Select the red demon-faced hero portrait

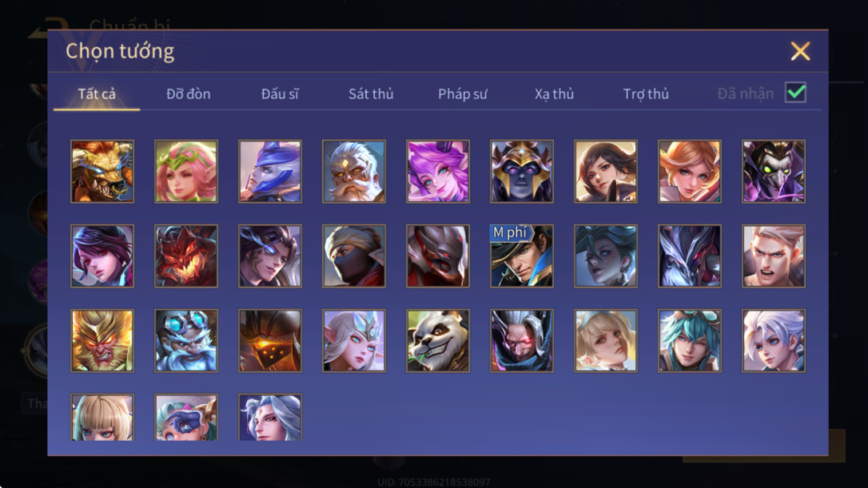click(186, 256)
